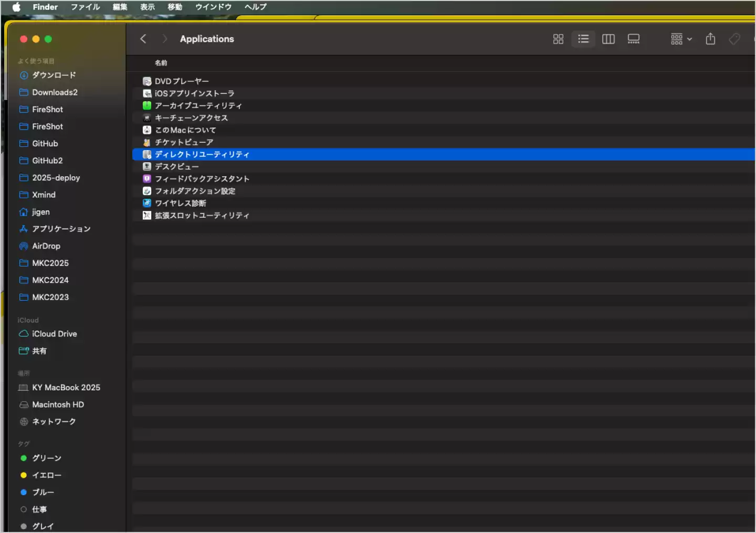Open AirDrop in sidebar
Screen dimensions: 756x533
point(46,246)
